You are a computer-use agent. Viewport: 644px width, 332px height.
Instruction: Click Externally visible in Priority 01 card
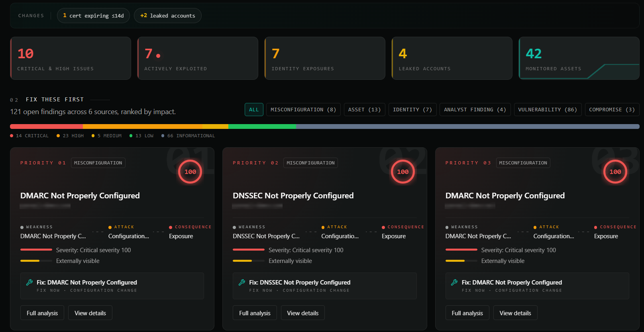tap(78, 261)
